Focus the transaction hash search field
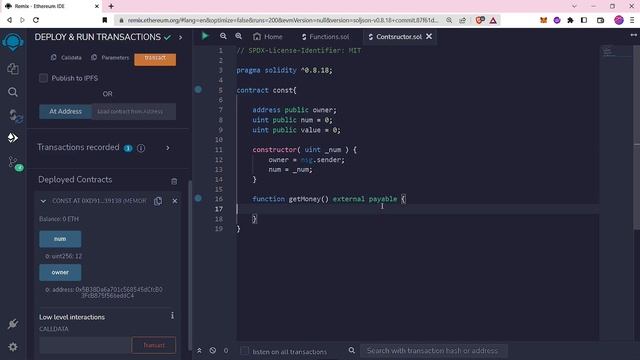Viewport: 640px width, 360px height. [x=434, y=351]
